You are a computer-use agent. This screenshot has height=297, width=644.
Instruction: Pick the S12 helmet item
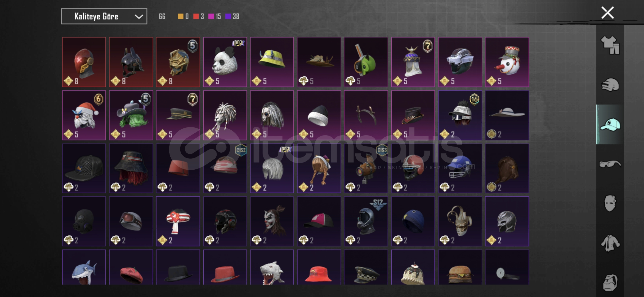[366, 221]
